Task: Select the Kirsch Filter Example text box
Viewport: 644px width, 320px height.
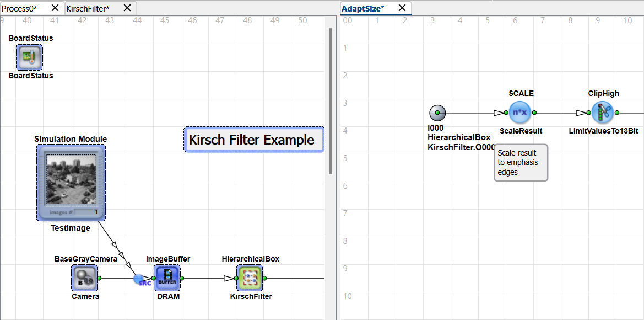Action: click(x=253, y=140)
